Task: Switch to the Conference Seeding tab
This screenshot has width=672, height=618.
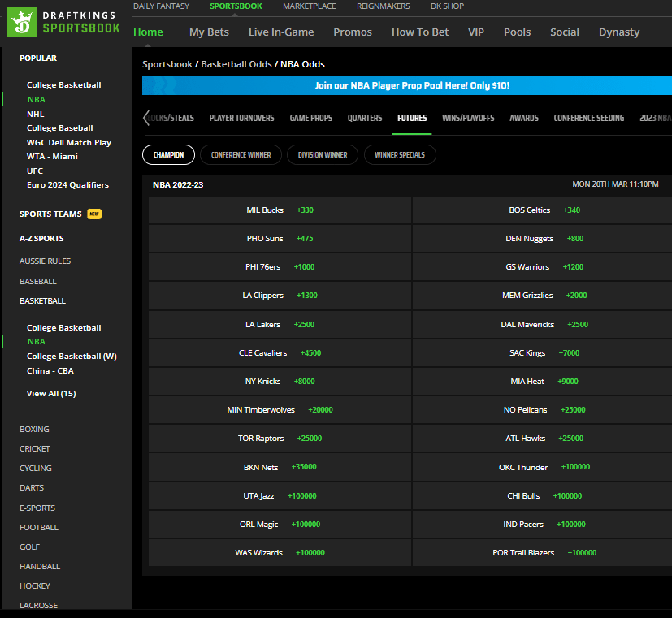Action: click(x=589, y=118)
